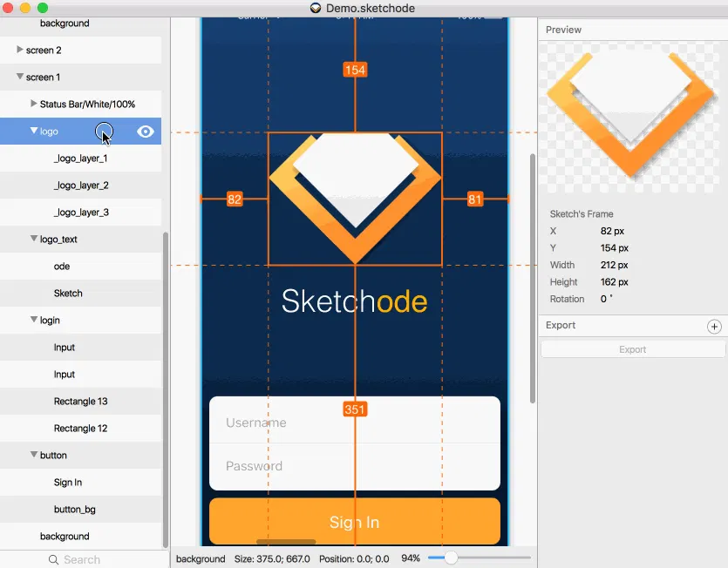The width and height of the screenshot is (728, 568).
Task: Select the bottom background layer
Action: pos(81,536)
